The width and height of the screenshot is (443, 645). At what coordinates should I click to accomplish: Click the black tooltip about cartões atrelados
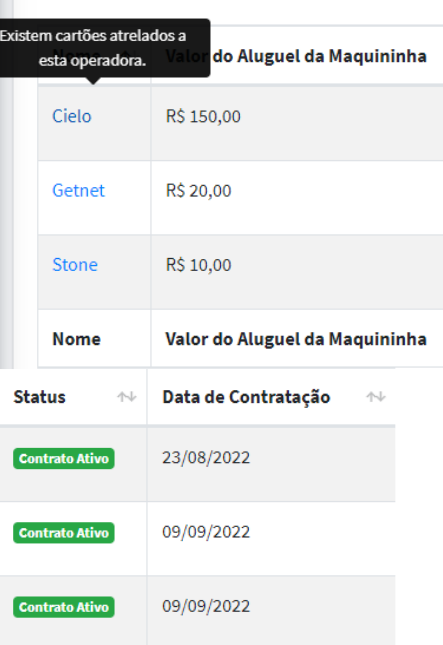point(104,48)
